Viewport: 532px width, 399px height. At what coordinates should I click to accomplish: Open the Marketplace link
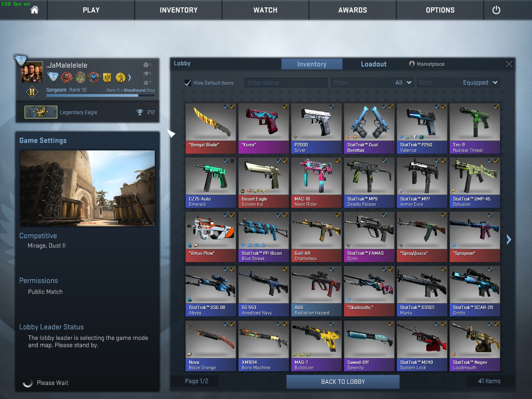tap(430, 64)
